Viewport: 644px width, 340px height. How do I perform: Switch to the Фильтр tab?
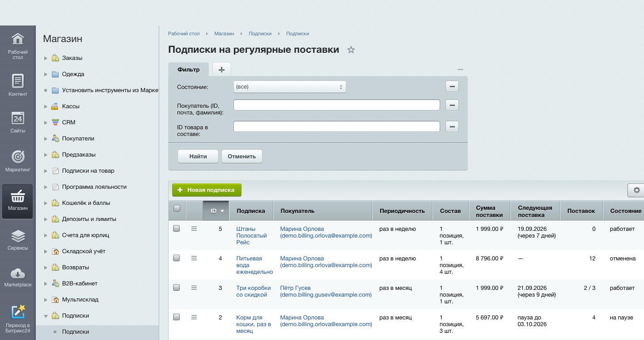[x=188, y=69]
